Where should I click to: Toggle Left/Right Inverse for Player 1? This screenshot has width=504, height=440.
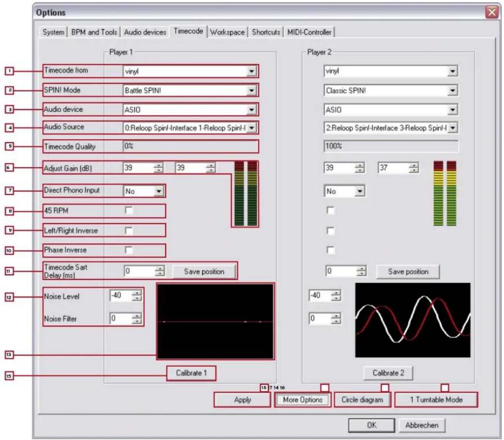click(129, 231)
